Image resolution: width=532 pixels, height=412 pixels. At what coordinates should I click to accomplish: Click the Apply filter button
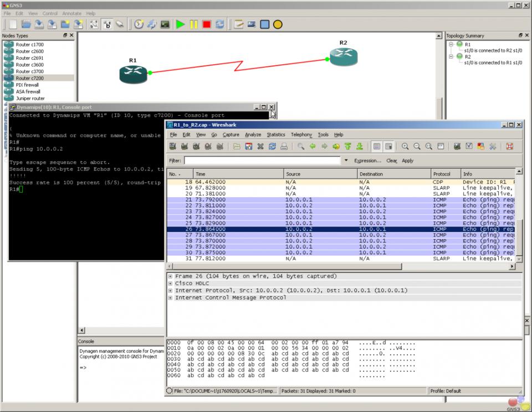pyautogui.click(x=407, y=161)
